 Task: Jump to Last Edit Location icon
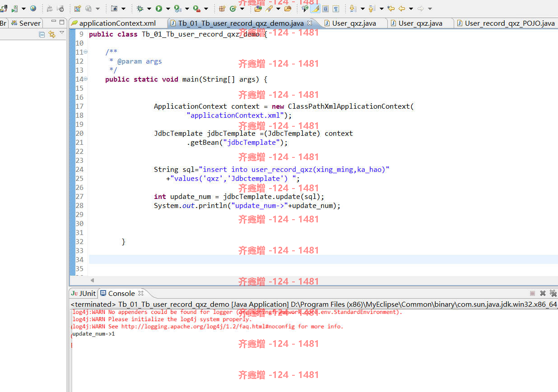click(x=391, y=9)
